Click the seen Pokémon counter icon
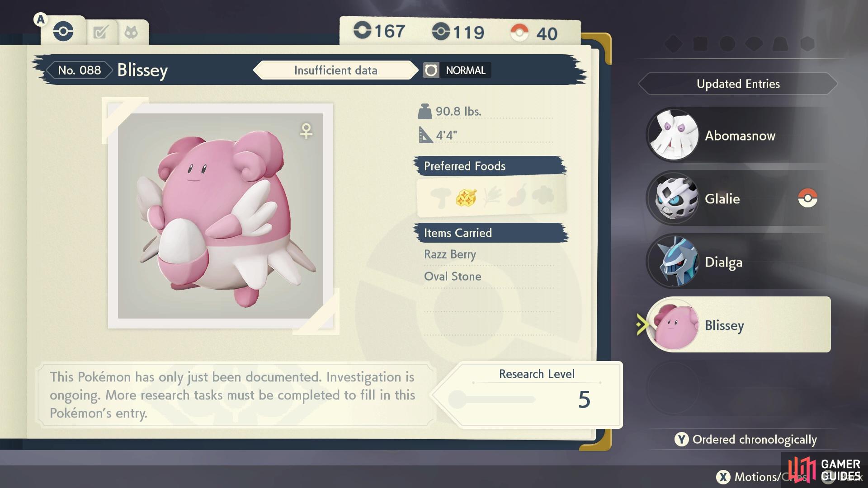The height and width of the screenshot is (488, 868). tap(362, 31)
